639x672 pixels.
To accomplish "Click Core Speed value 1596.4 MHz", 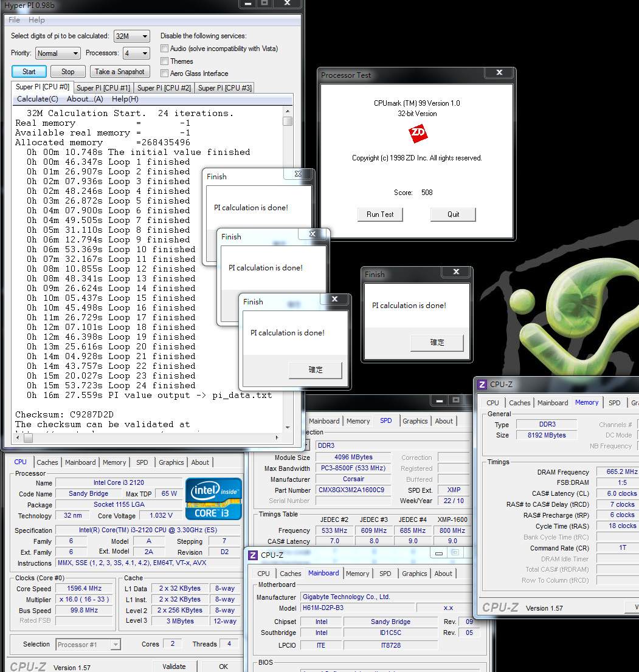I will [84, 588].
